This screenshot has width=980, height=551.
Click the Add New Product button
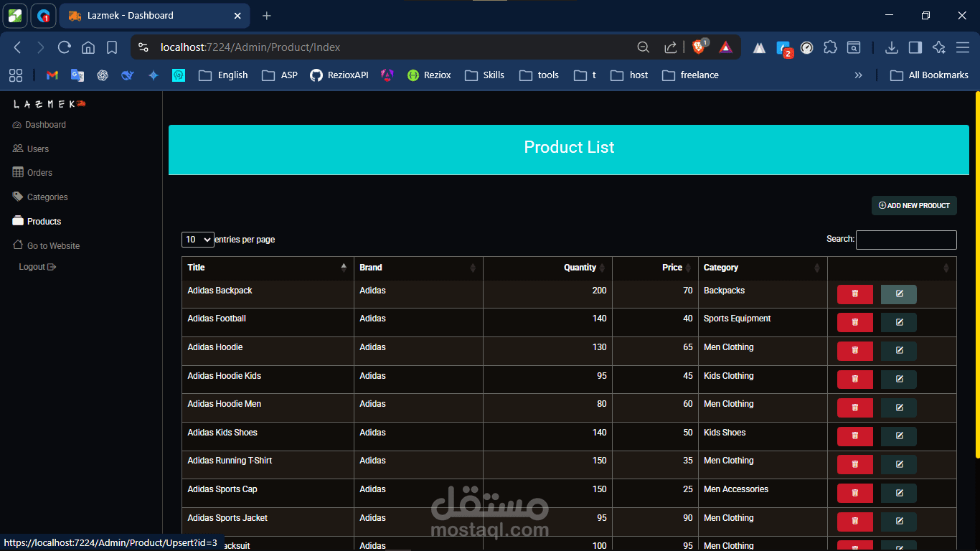pos(914,206)
